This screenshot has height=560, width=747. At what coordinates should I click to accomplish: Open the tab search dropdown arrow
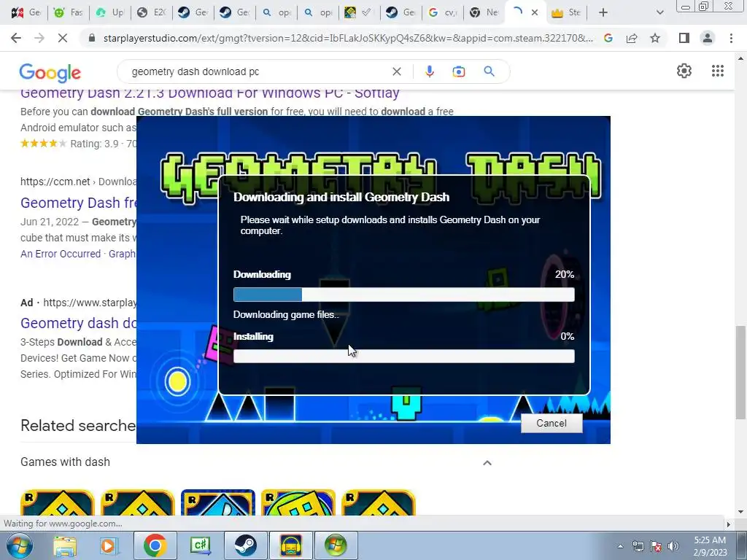coord(659,12)
